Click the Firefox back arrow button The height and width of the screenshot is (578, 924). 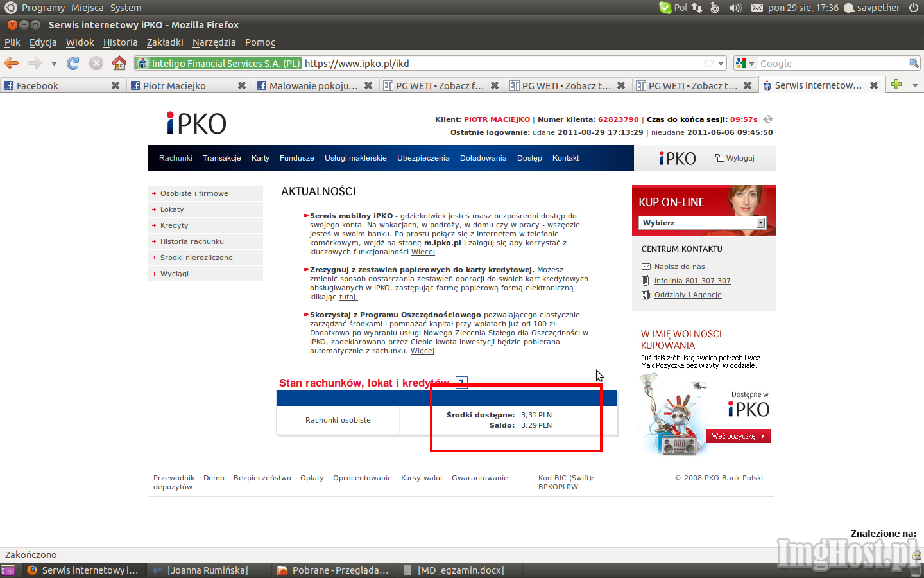(x=12, y=63)
